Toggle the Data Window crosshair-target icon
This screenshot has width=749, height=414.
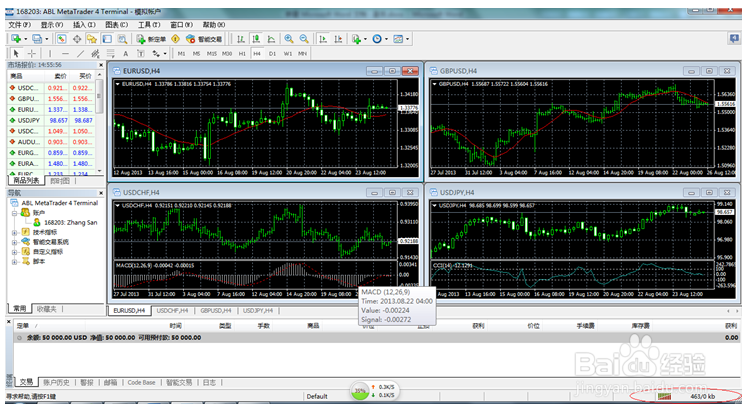(77, 39)
